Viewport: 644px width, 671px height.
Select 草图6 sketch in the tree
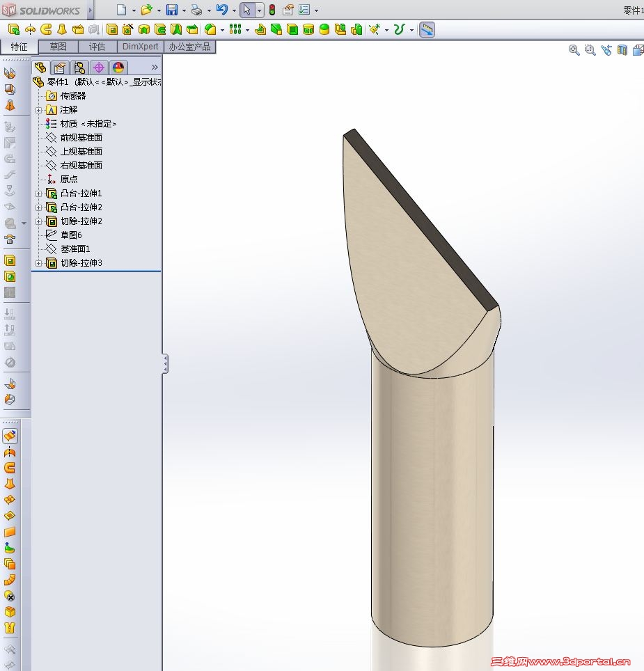click(71, 235)
